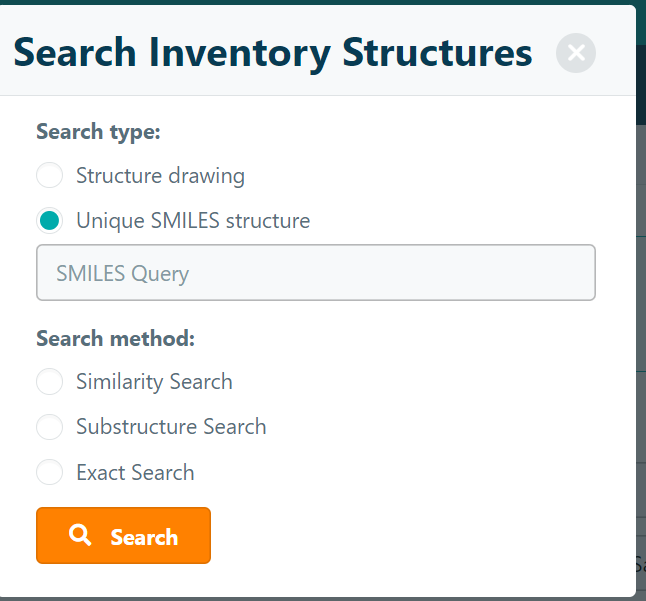This screenshot has width=646, height=601.
Task: Click the dimmed backdrop right of the dialog
Action: pyautogui.click(x=641, y=300)
